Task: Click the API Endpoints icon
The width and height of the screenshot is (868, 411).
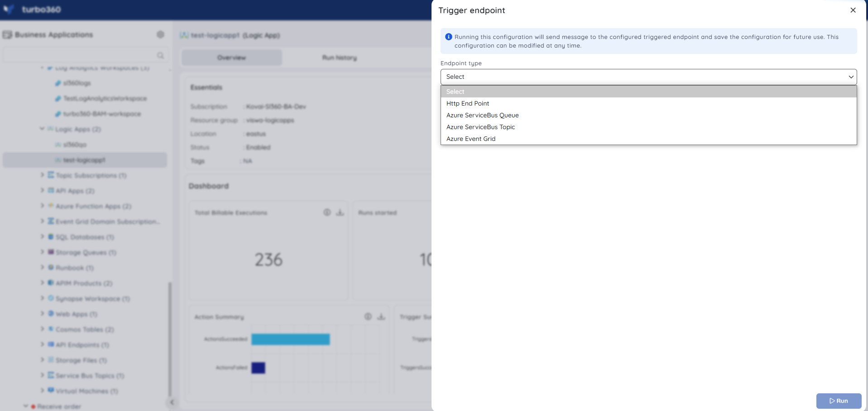Action: pyautogui.click(x=51, y=344)
